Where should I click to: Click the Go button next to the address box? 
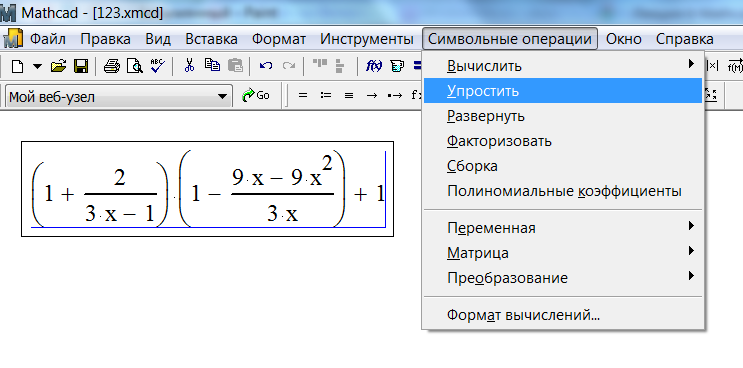pos(256,95)
